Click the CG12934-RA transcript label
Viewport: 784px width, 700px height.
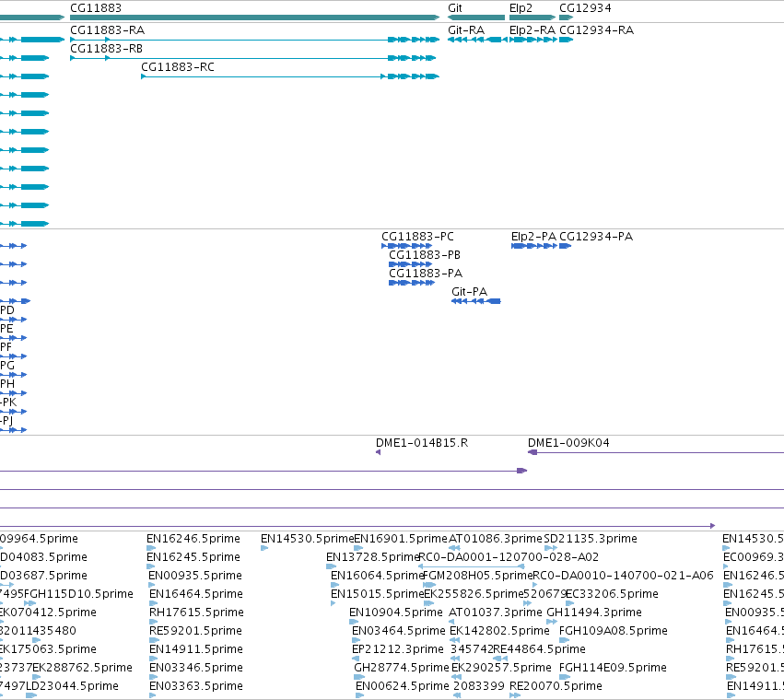(596, 30)
